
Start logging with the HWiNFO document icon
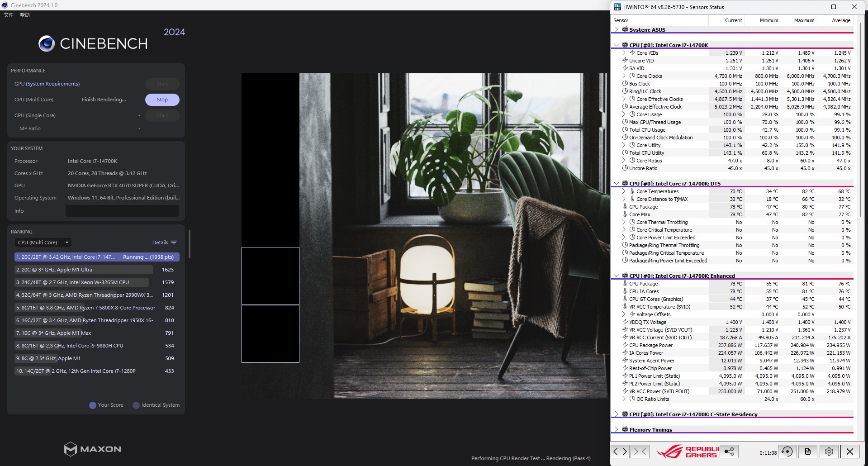(808, 452)
